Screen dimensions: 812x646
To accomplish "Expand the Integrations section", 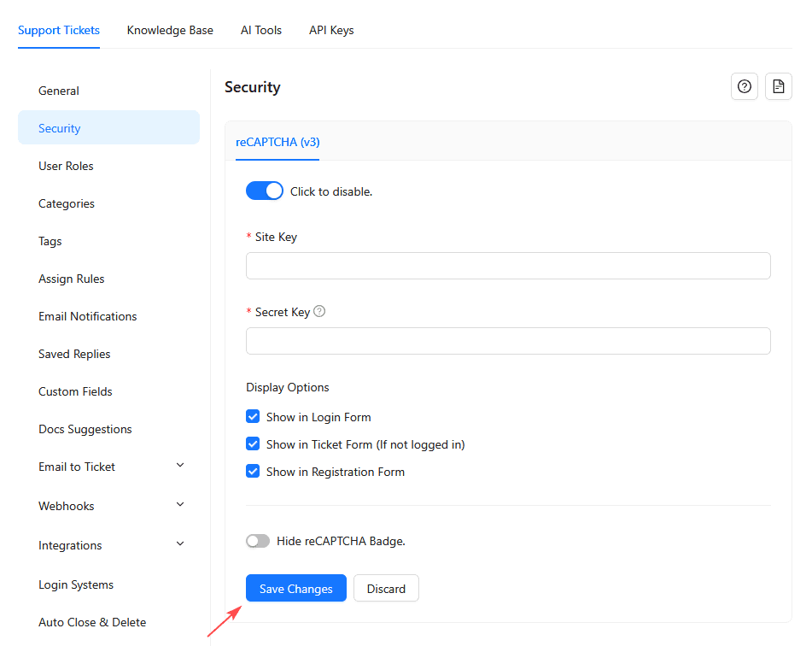I will coord(180,544).
